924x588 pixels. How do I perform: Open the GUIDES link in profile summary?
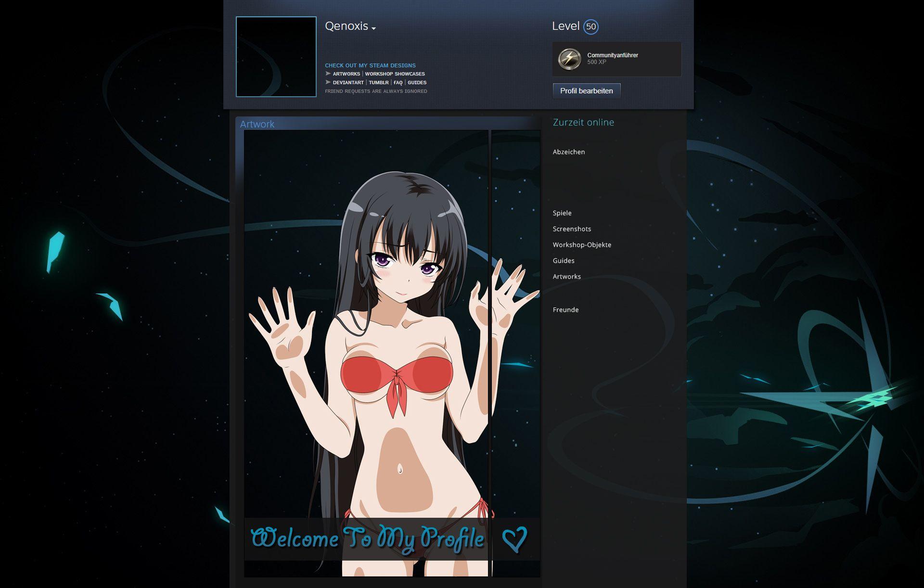click(x=417, y=83)
